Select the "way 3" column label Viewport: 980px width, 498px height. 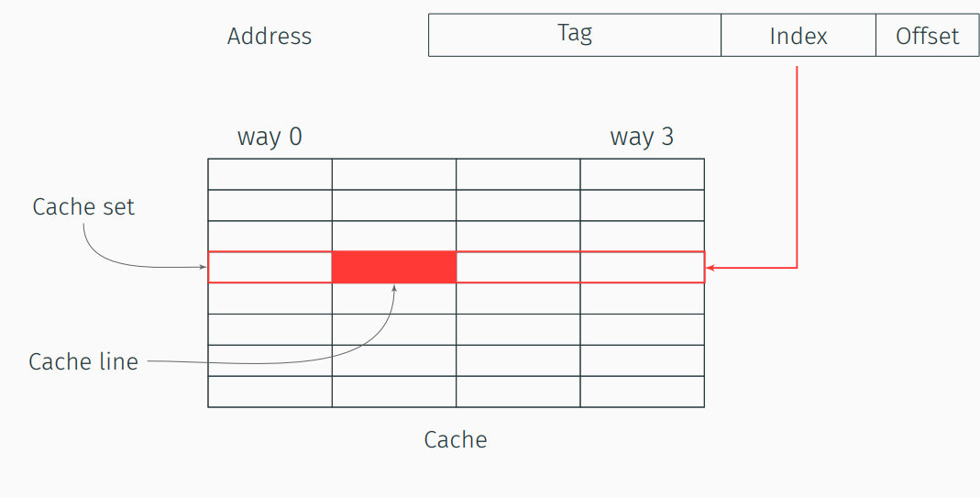click(x=642, y=137)
